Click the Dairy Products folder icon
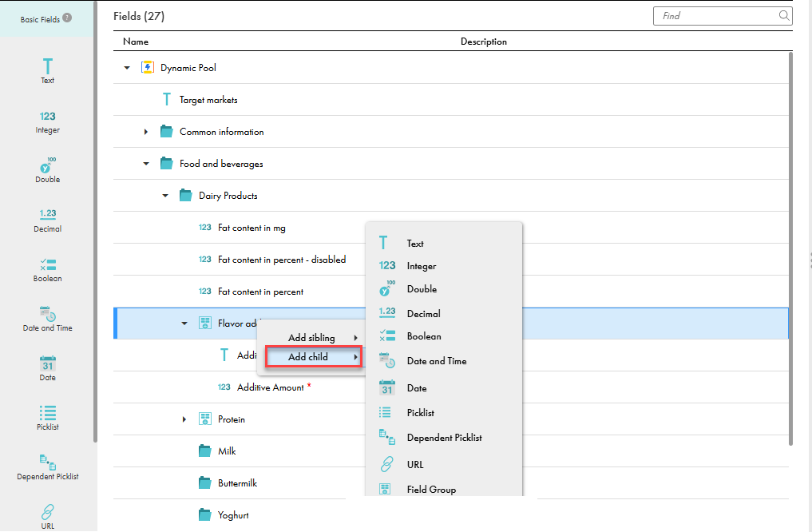The image size is (812, 532). tap(185, 195)
